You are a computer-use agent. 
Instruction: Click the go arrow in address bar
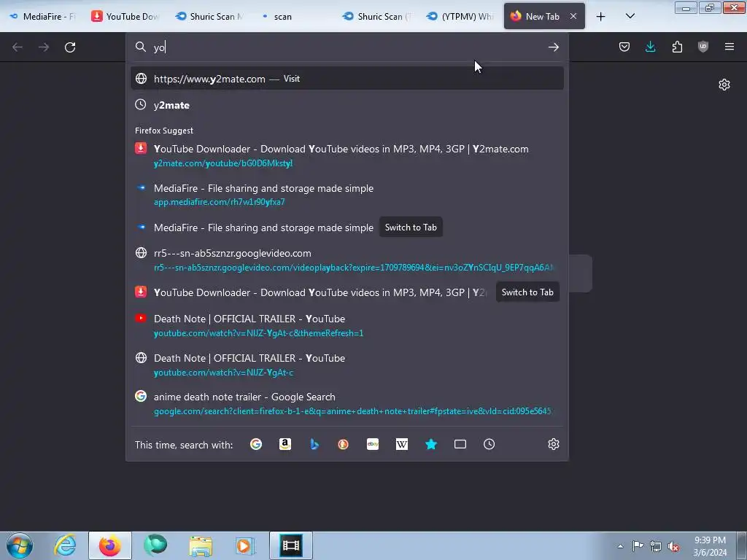[x=553, y=47]
